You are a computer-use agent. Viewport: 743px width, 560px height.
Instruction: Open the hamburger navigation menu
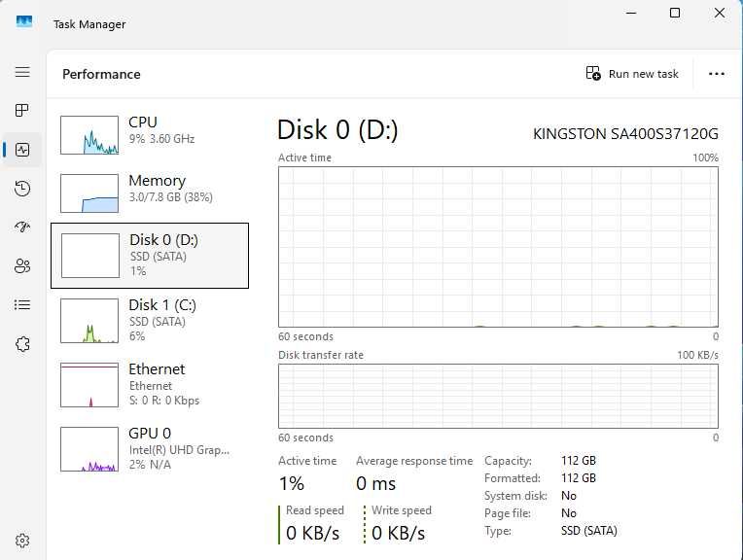coord(22,72)
